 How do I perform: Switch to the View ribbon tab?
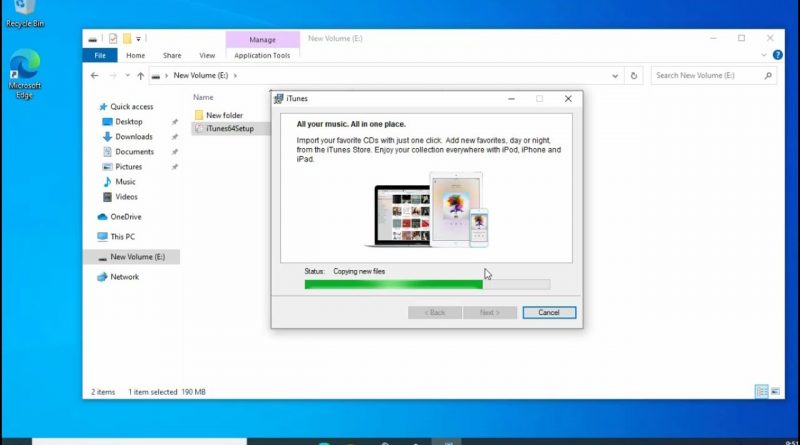[207, 55]
